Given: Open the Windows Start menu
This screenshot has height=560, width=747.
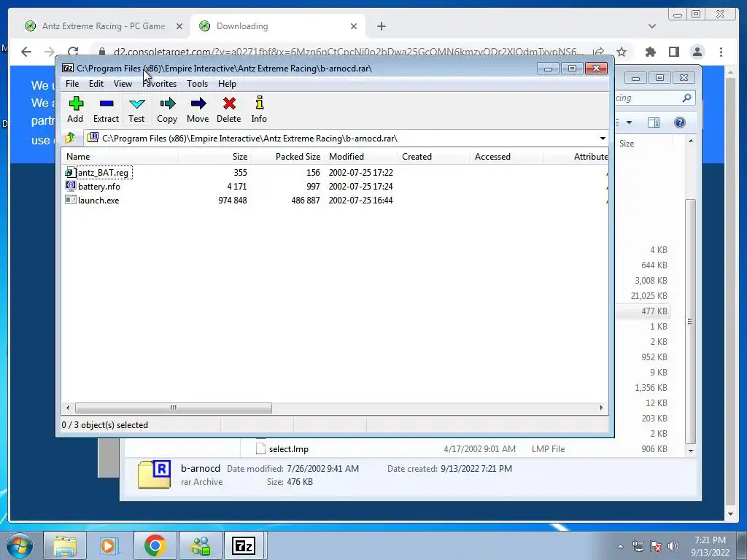Looking at the screenshot, I should tap(19, 545).
